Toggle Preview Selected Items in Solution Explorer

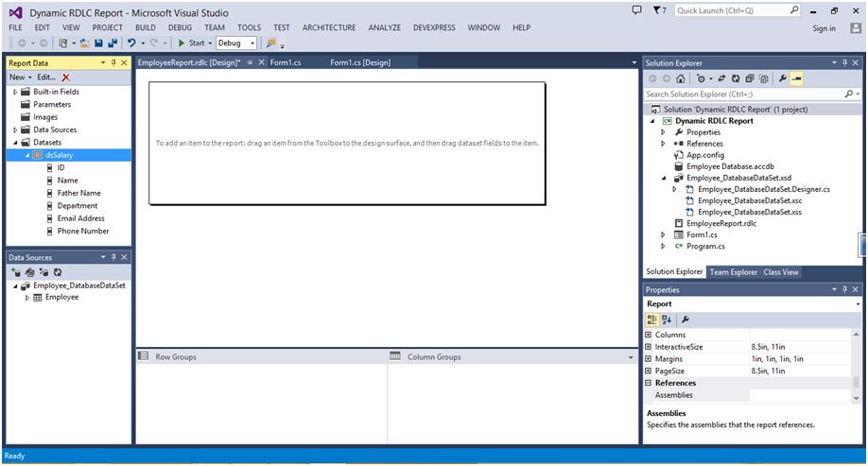point(796,78)
